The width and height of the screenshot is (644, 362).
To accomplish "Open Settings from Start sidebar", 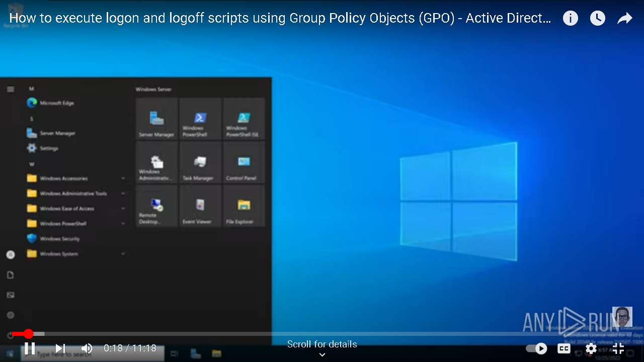I will pos(10,315).
